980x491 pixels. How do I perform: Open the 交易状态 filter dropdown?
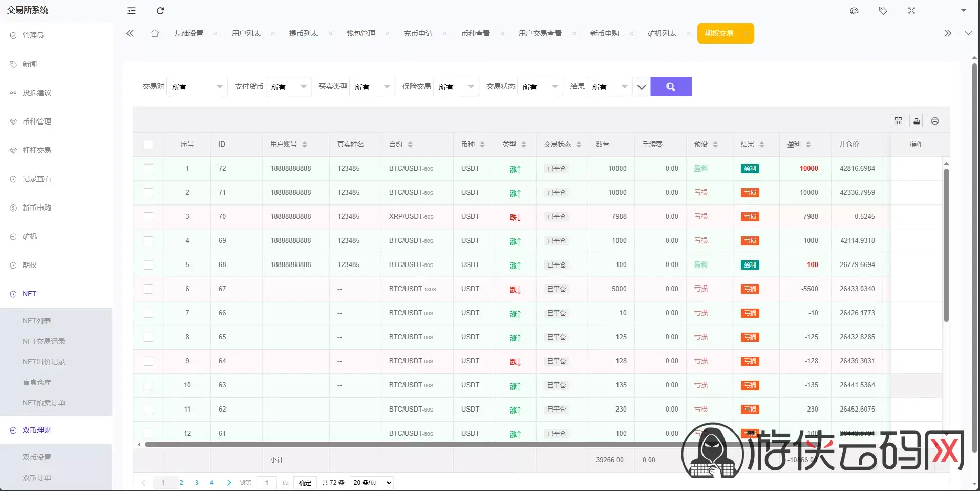click(540, 87)
